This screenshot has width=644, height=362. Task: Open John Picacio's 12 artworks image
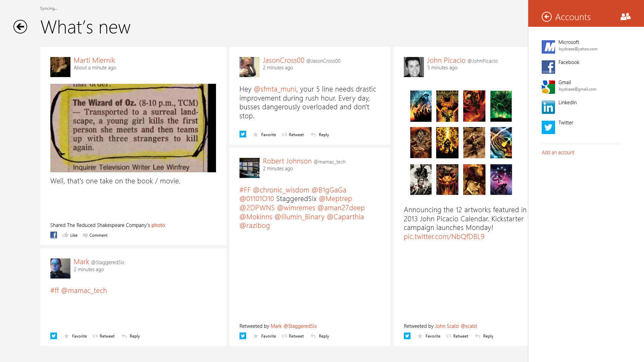461,142
